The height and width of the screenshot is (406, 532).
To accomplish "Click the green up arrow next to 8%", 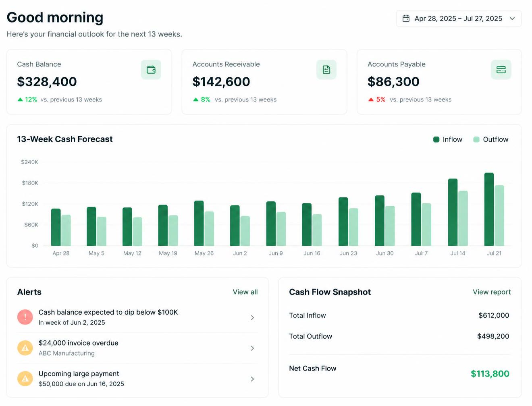I will tap(196, 99).
